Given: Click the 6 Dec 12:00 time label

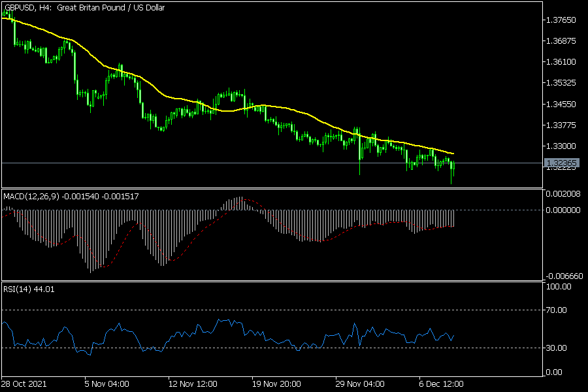Looking at the screenshot, I should pos(442,384).
